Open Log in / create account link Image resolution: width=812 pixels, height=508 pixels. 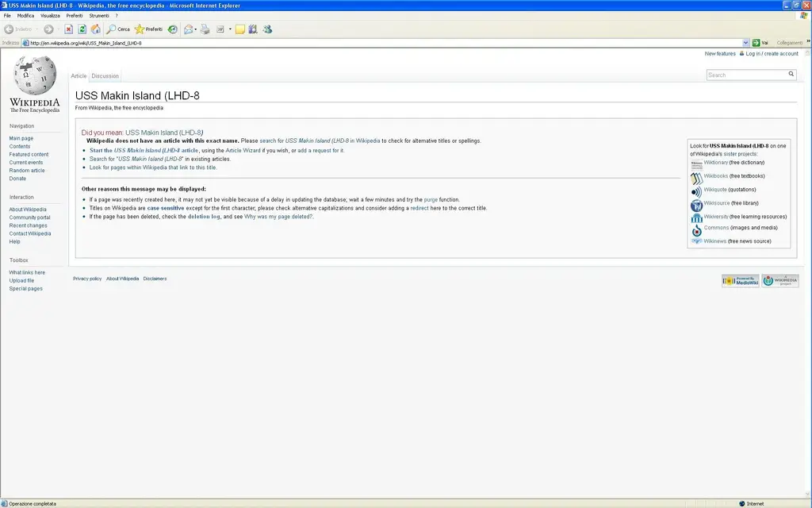772,54
